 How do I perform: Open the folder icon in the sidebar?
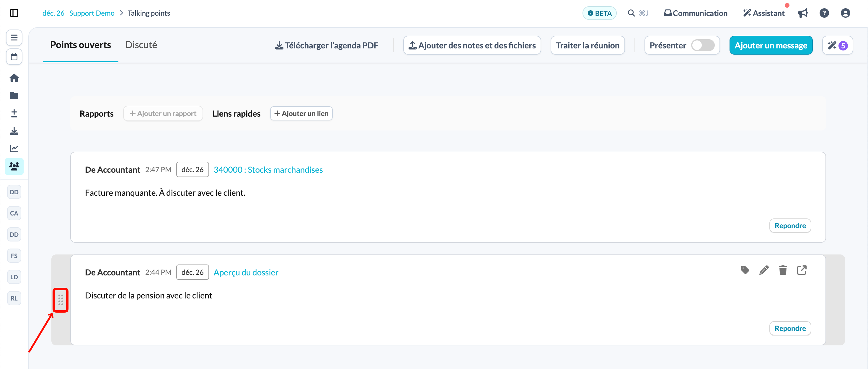(x=14, y=96)
